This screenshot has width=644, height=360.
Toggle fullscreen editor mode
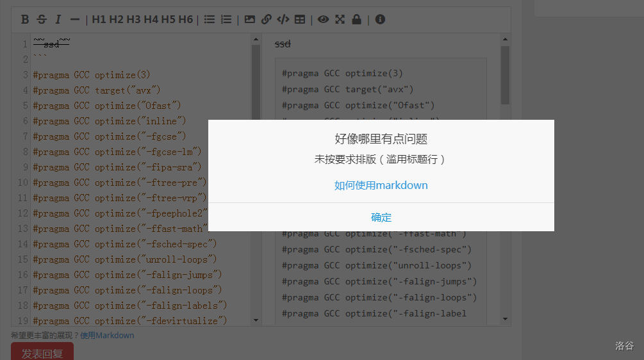click(x=340, y=19)
